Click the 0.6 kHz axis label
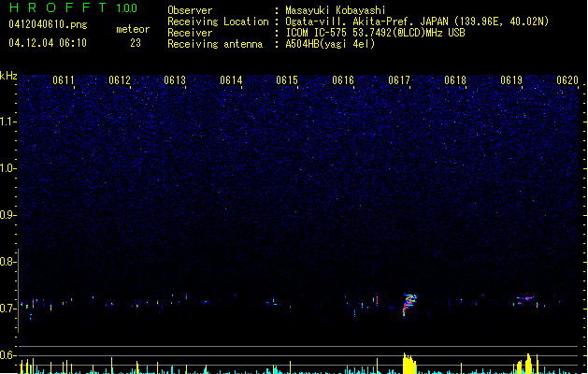This screenshot has width=588, height=374. click(7, 355)
